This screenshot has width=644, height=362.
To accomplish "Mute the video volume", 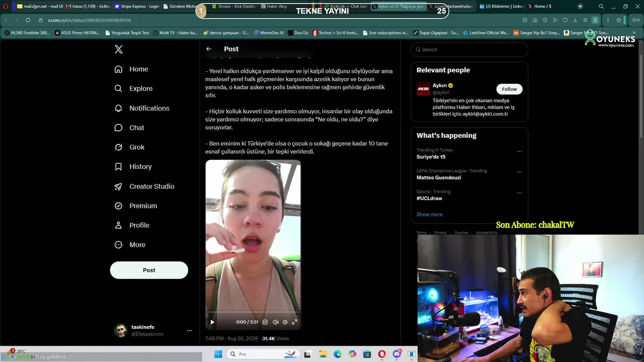I will click(275, 322).
